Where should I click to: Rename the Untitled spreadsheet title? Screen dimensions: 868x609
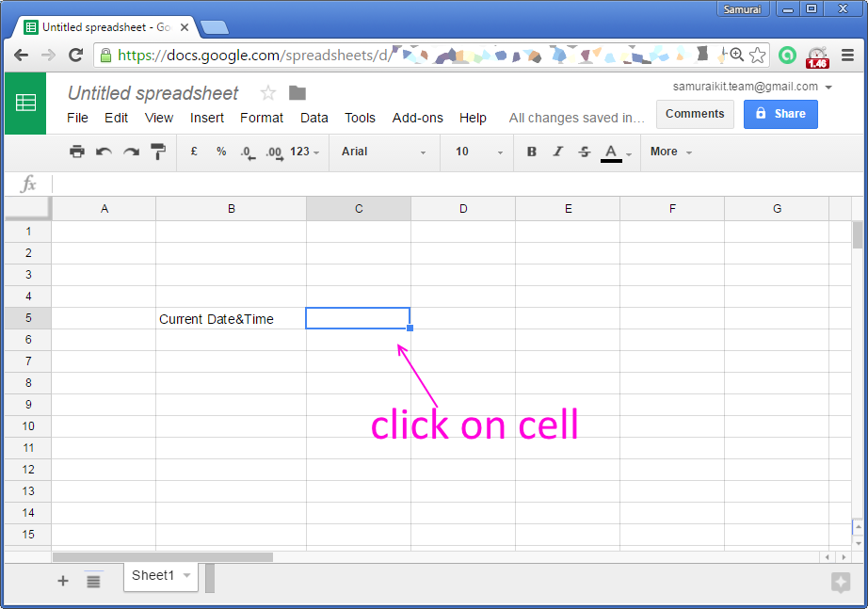tap(153, 93)
